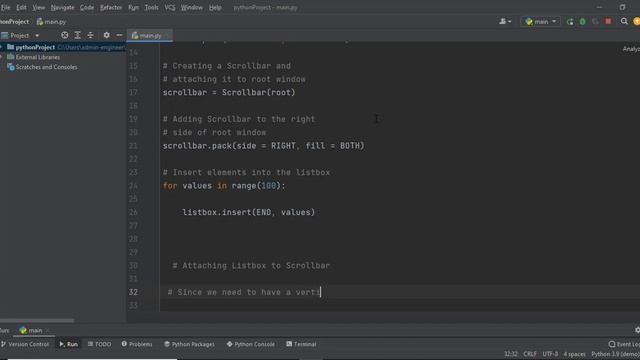
Task: Click main.py breadcrumb in navigation bar
Action: point(51,22)
